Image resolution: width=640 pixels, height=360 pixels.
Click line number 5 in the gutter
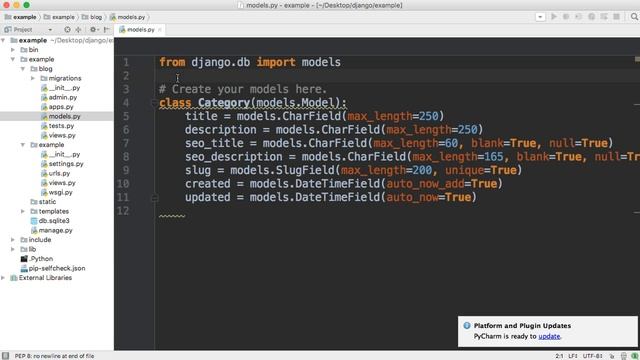coord(126,116)
